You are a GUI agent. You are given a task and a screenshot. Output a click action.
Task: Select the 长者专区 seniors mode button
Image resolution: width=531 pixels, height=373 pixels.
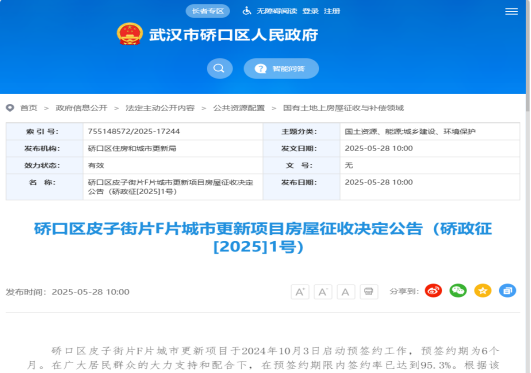click(x=208, y=11)
